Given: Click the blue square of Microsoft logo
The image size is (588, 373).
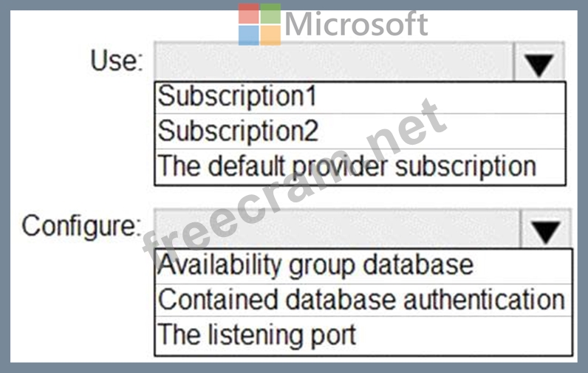Looking at the screenshot, I should (249, 35).
